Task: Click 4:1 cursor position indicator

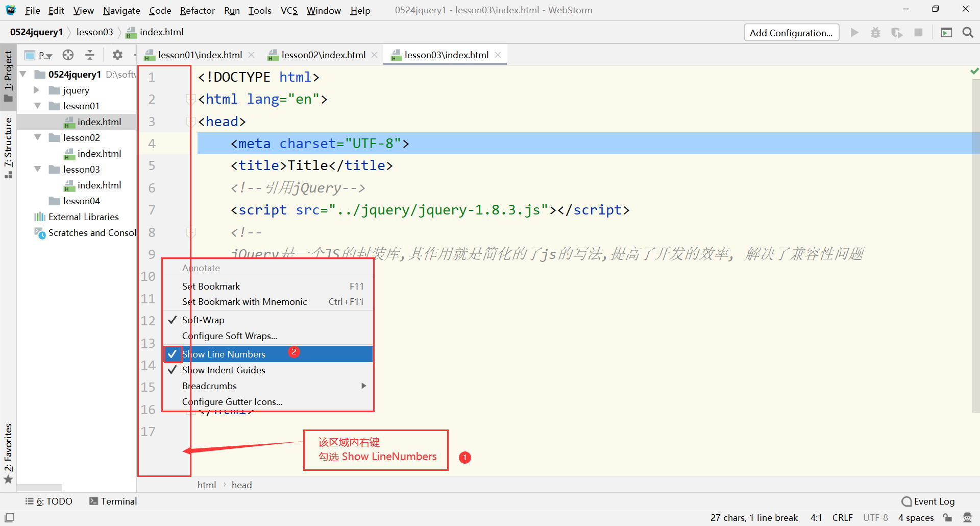Action: pyautogui.click(x=816, y=518)
